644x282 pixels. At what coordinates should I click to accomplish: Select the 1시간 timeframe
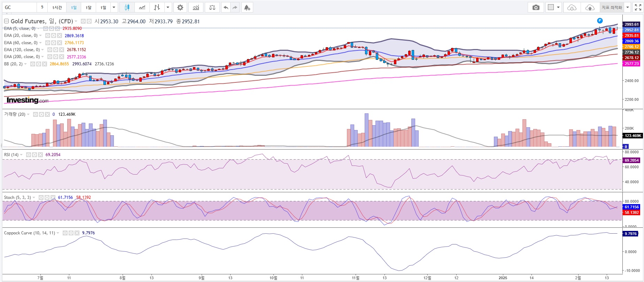point(57,7)
